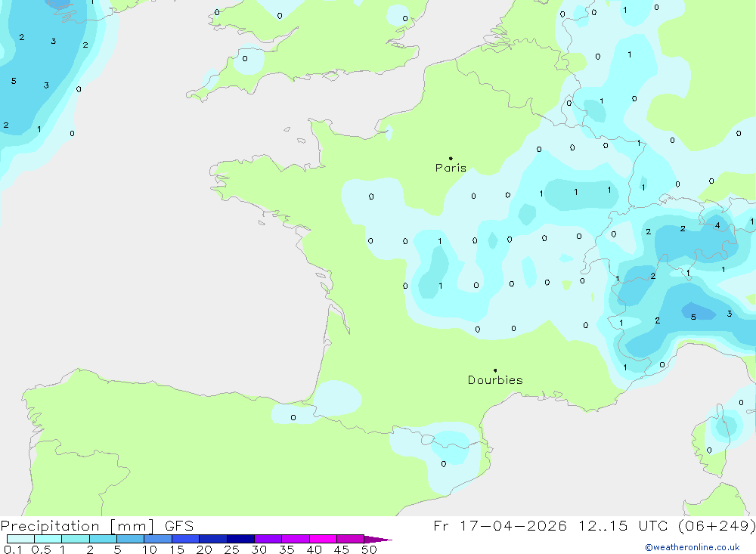
Task: Select the 15 mm legend color swatch
Action: click(185, 539)
